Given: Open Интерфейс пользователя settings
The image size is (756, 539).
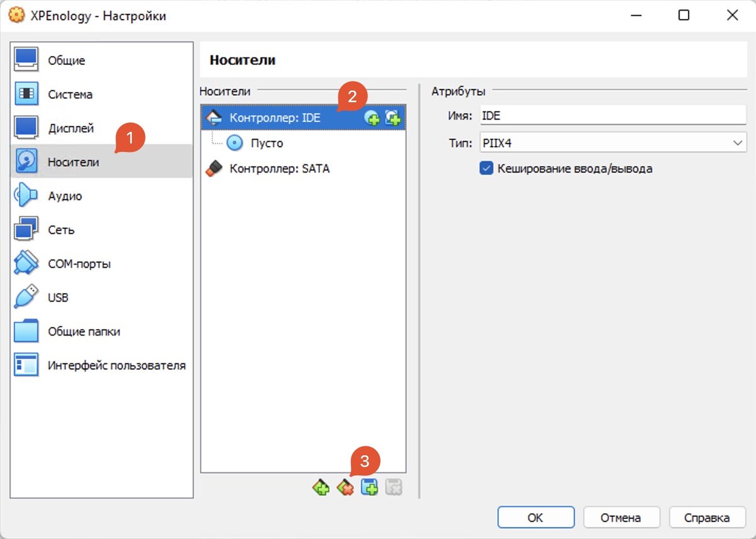Looking at the screenshot, I should pos(102,365).
